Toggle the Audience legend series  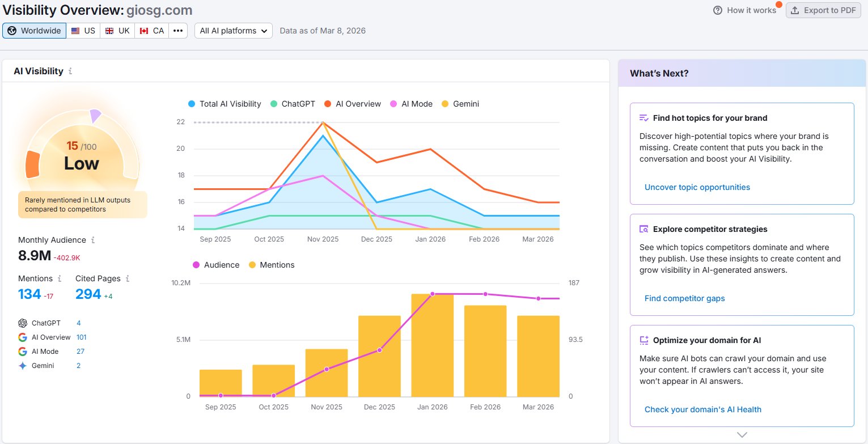(x=217, y=265)
